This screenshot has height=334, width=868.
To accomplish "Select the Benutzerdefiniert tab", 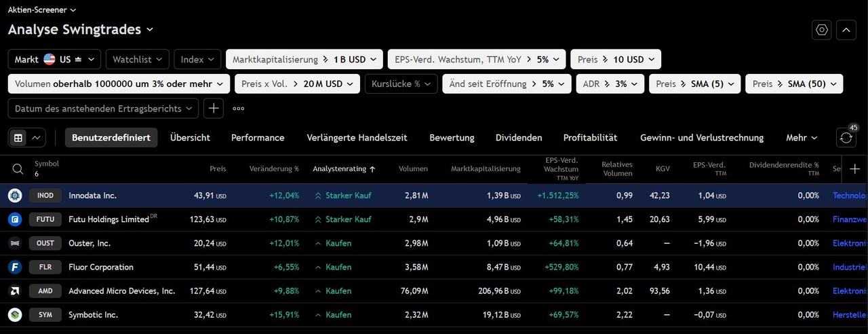I will (111, 137).
